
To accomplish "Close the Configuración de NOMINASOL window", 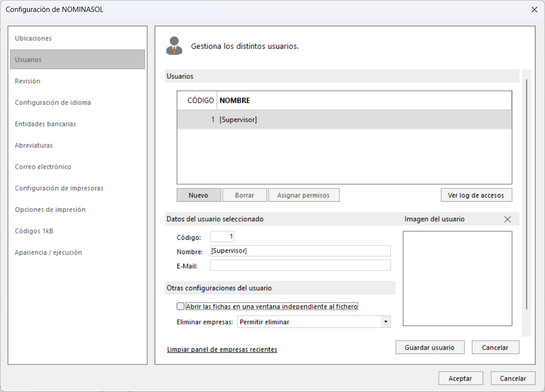I will (535, 10).
